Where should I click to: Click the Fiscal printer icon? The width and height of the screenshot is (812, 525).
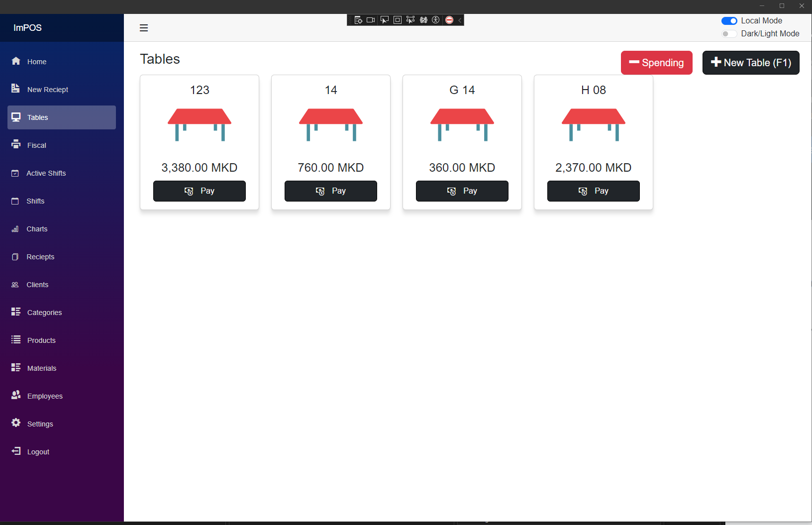[16, 144]
